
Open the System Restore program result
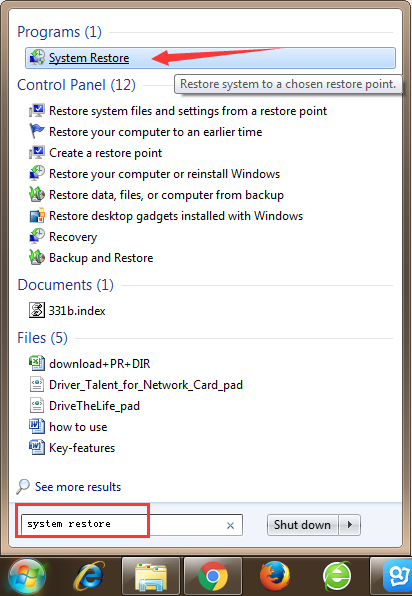(x=210, y=58)
